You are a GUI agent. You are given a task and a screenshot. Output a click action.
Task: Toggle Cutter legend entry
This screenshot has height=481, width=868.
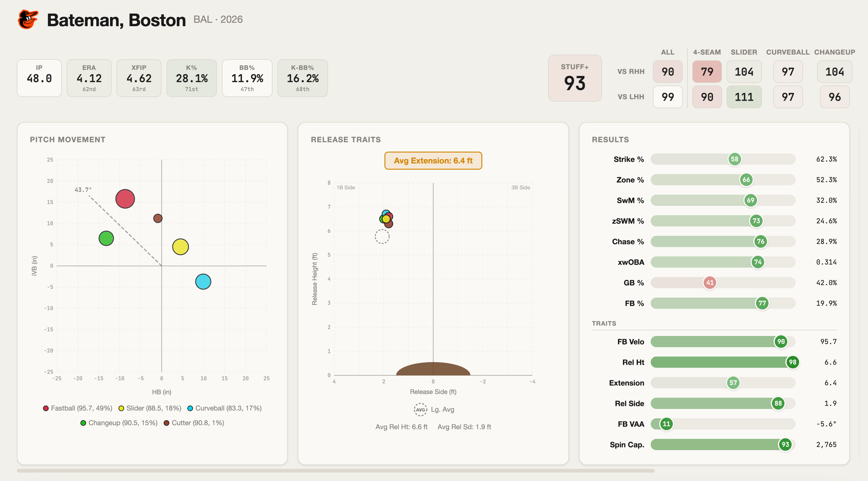tap(194, 423)
